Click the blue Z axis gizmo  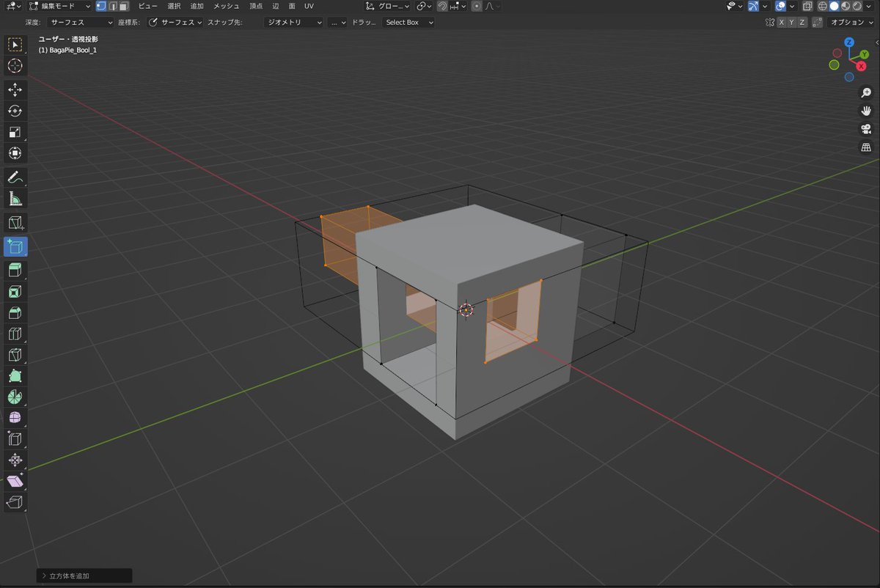pyautogui.click(x=849, y=43)
